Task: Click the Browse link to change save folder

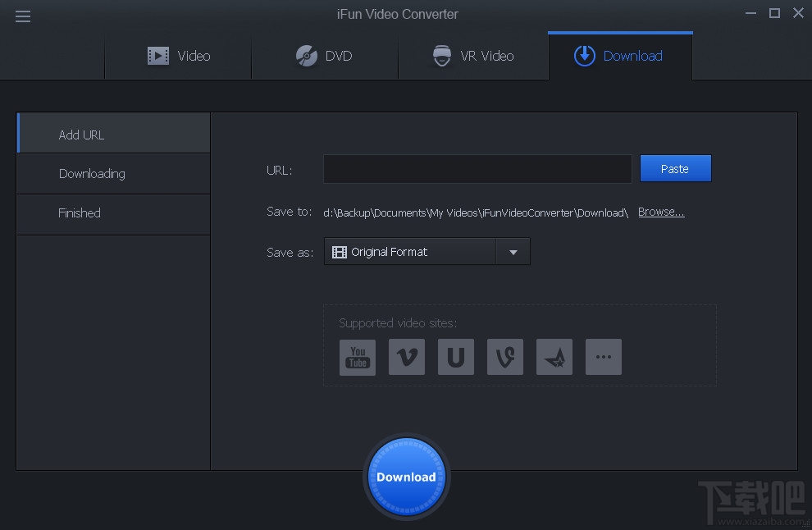Action: (x=661, y=211)
